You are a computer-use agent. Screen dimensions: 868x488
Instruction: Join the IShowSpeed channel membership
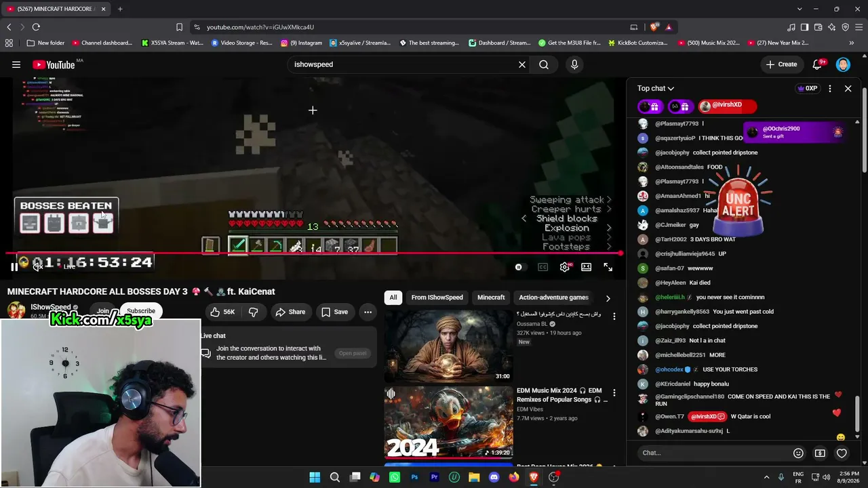[x=103, y=311]
